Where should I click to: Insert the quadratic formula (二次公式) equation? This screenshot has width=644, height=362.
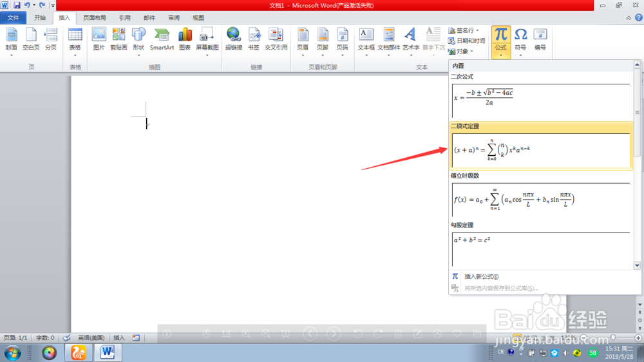(541, 97)
